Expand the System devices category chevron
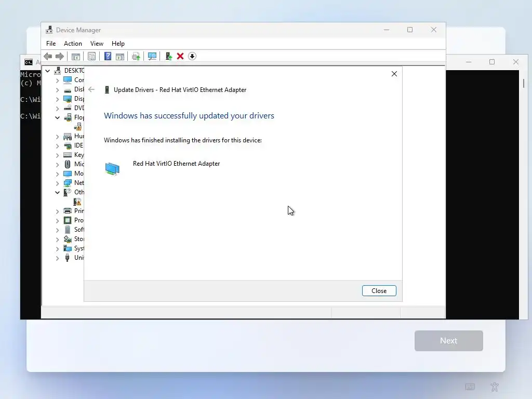Viewport: 532px width, 399px height. coord(57,249)
